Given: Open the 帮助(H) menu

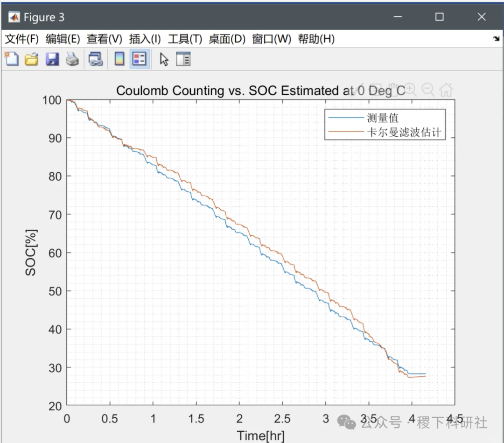Looking at the screenshot, I should 316,39.
